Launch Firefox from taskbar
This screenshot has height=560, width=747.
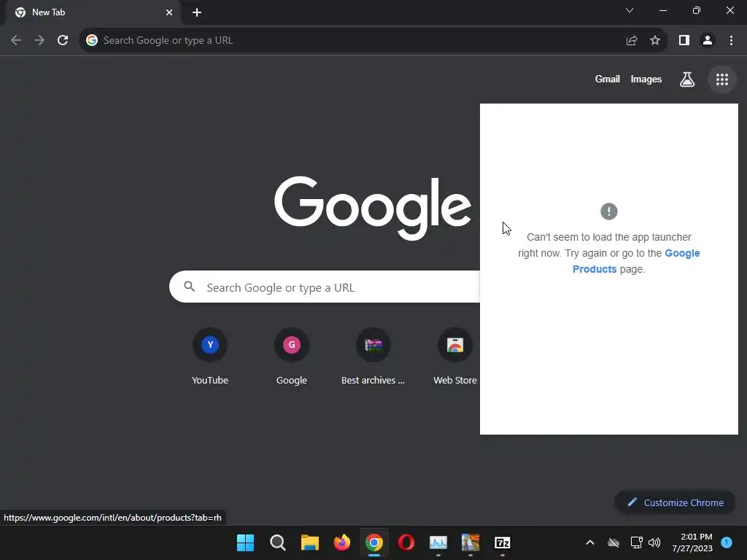click(x=341, y=542)
